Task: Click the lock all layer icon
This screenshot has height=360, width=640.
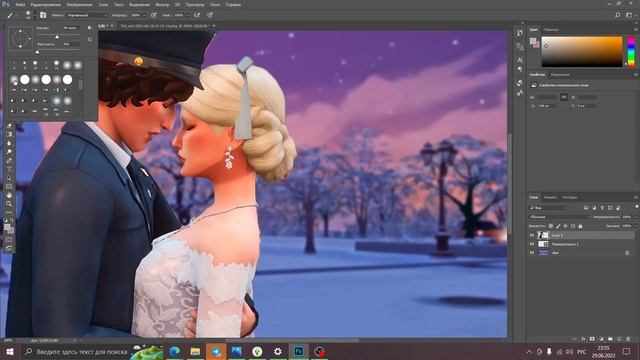Action: [x=580, y=226]
